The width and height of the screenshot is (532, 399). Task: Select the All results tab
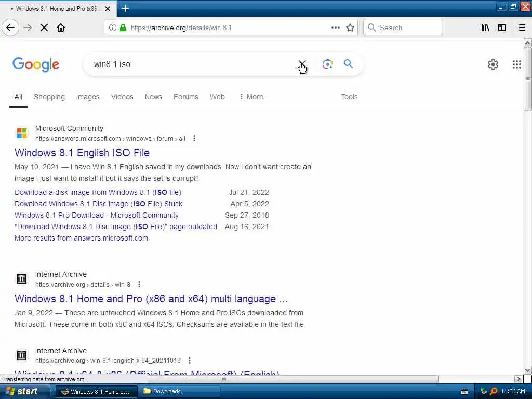(18, 97)
